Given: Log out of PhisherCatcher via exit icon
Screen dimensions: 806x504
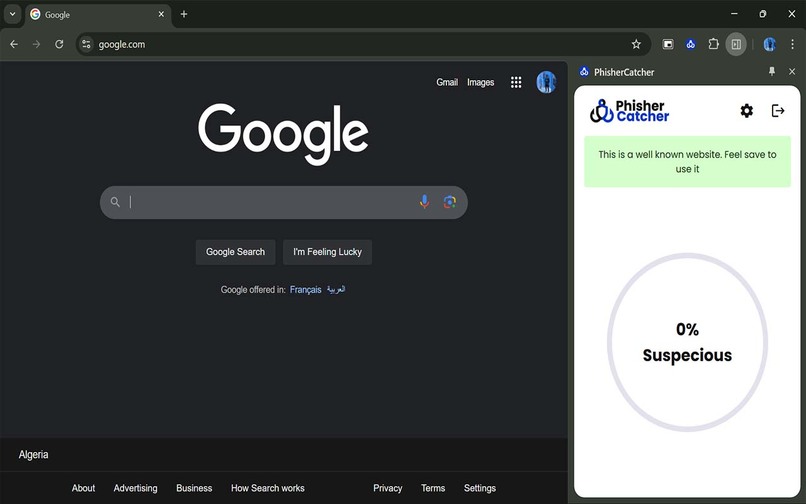Looking at the screenshot, I should point(778,111).
